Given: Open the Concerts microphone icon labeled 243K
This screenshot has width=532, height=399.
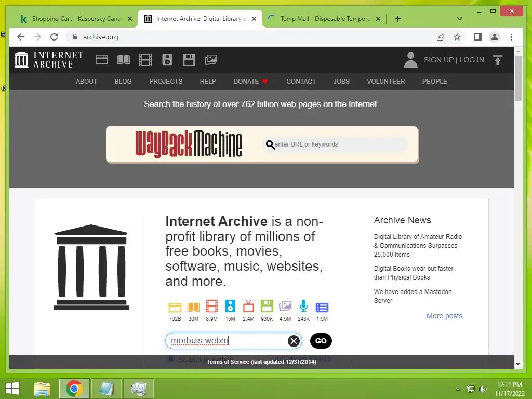Looking at the screenshot, I should pos(303,306).
